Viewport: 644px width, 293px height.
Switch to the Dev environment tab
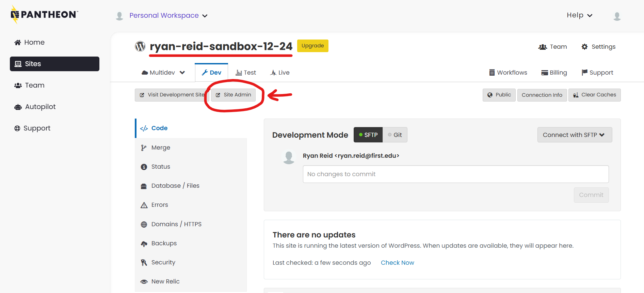[211, 73]
